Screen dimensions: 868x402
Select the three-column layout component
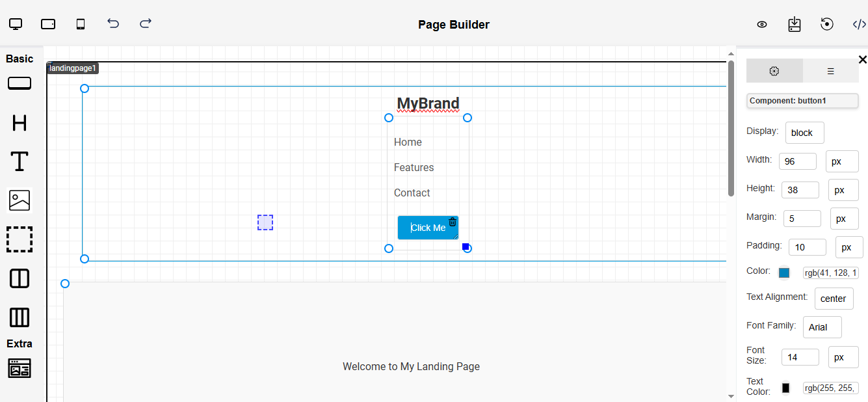pyautogui.click(x=20, y=317)
